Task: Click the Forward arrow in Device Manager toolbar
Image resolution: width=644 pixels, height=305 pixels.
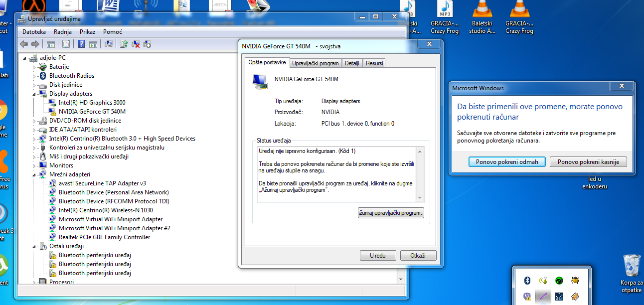Action: [x=35, y=44]
